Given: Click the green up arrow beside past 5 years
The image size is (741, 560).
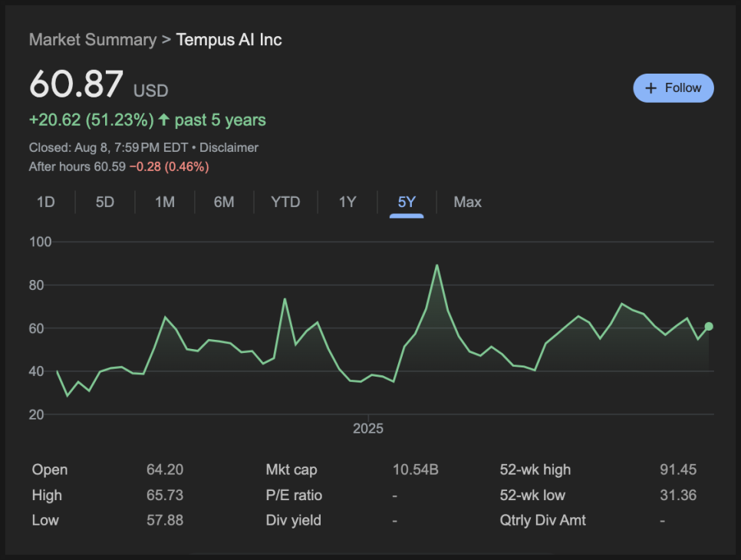Looking at the screenshot, I should [x=163, y=120].
